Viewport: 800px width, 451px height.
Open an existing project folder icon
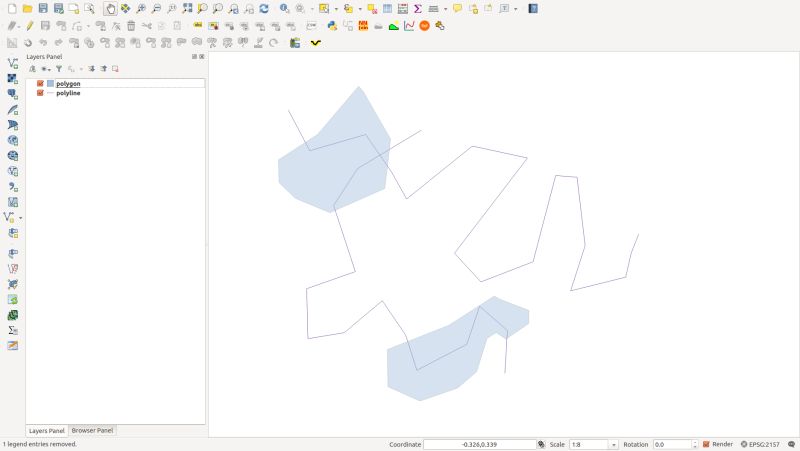point(28,9)
